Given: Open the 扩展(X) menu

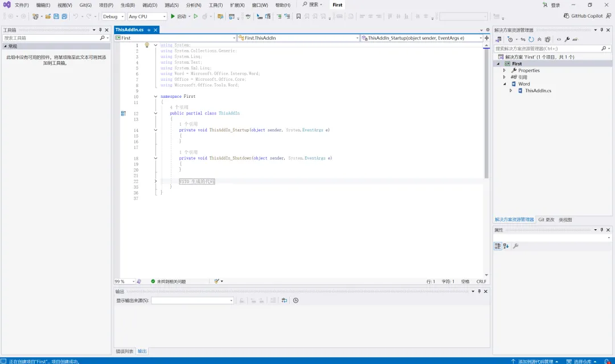Looking at the screenshot, I should point(237,5).
